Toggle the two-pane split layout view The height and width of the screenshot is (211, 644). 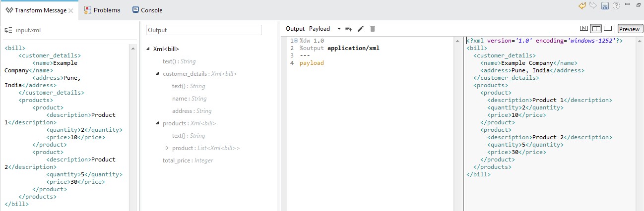click(596, 29)
